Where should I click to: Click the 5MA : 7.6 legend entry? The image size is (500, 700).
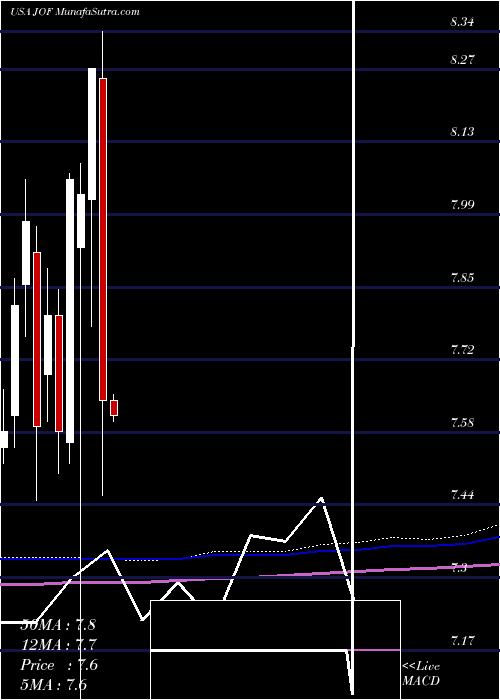pyautogui.click(x=54, y=685)
